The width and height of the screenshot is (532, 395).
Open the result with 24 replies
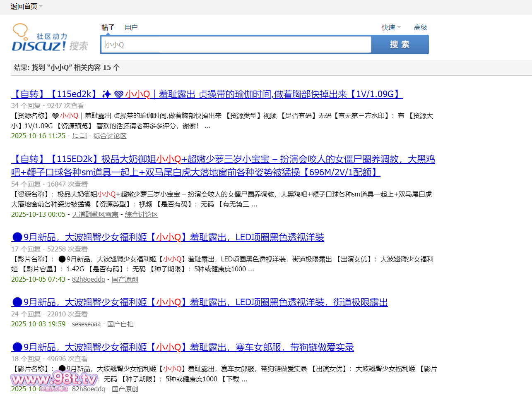click(199, 302)
